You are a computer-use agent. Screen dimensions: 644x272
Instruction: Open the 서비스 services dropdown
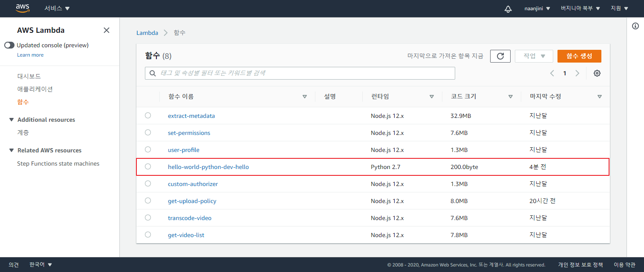point(57,9)
